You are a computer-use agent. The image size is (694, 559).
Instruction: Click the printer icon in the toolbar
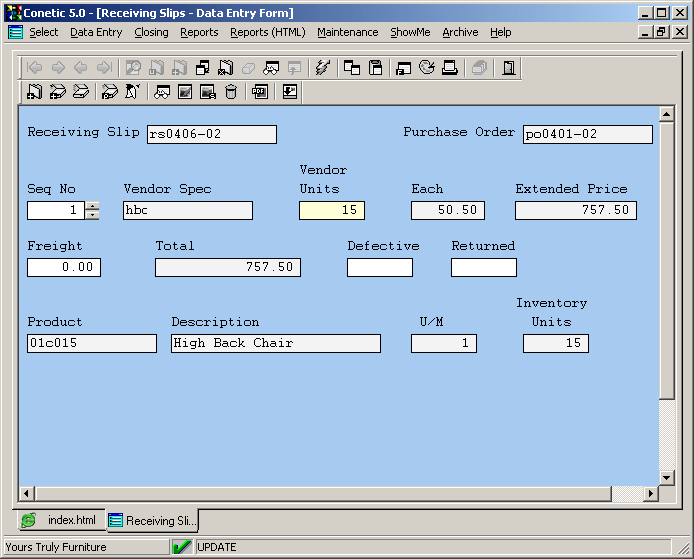(x=450, y=68)
